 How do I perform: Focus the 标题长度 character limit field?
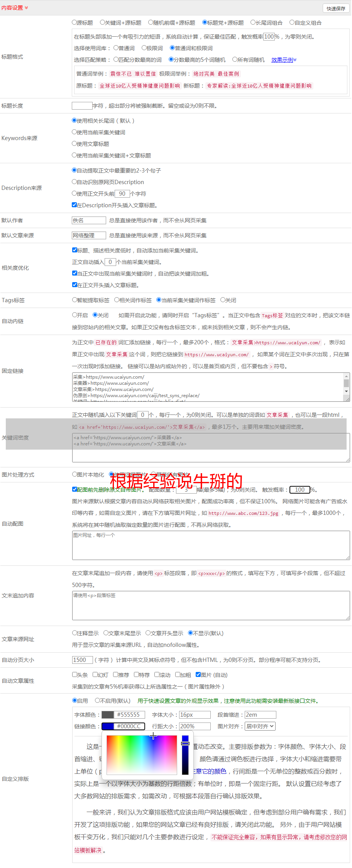[82, 106]
